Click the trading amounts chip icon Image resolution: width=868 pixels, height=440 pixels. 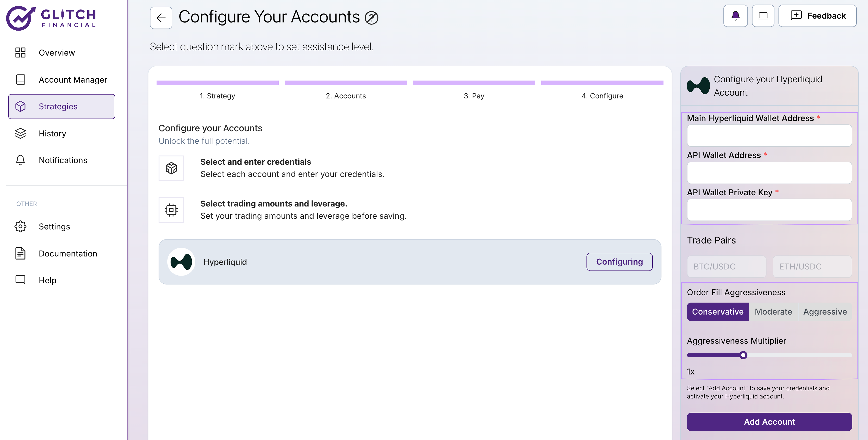[x=171, y=210]
